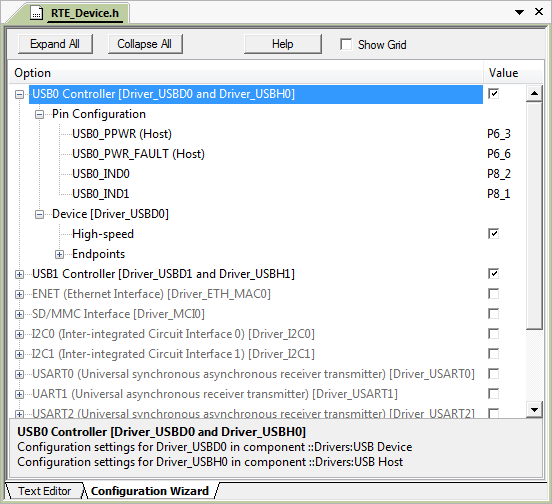Toggle the USB1 Controller checkbox

(493, 273)
